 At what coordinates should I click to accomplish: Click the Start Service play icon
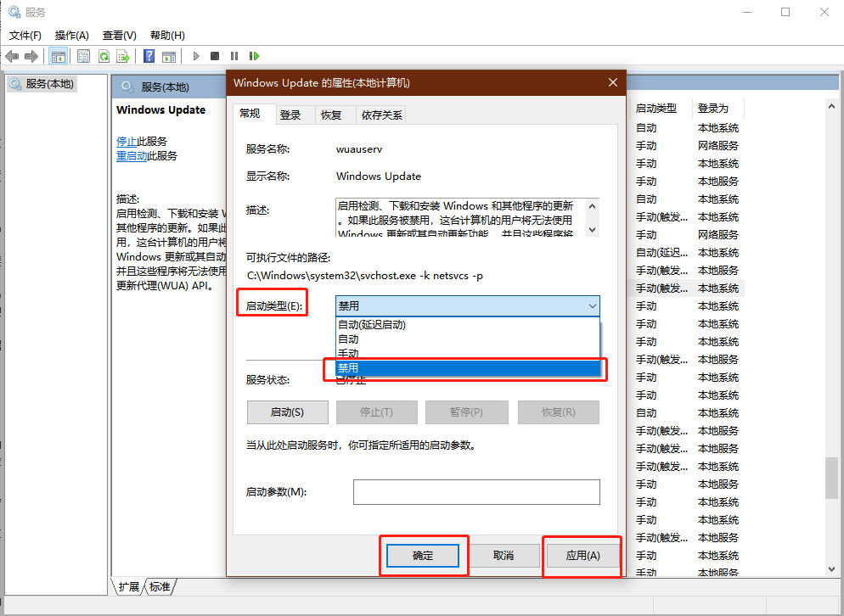coord(196,56)
